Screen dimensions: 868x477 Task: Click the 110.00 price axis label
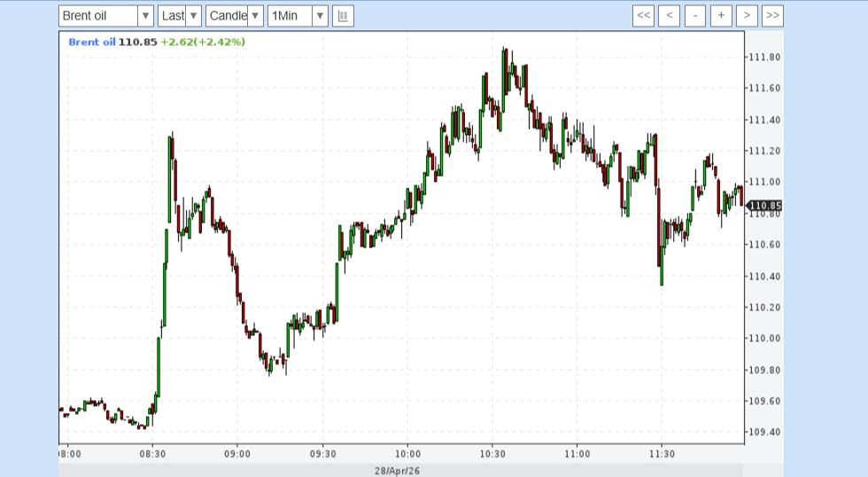point(764,338)
